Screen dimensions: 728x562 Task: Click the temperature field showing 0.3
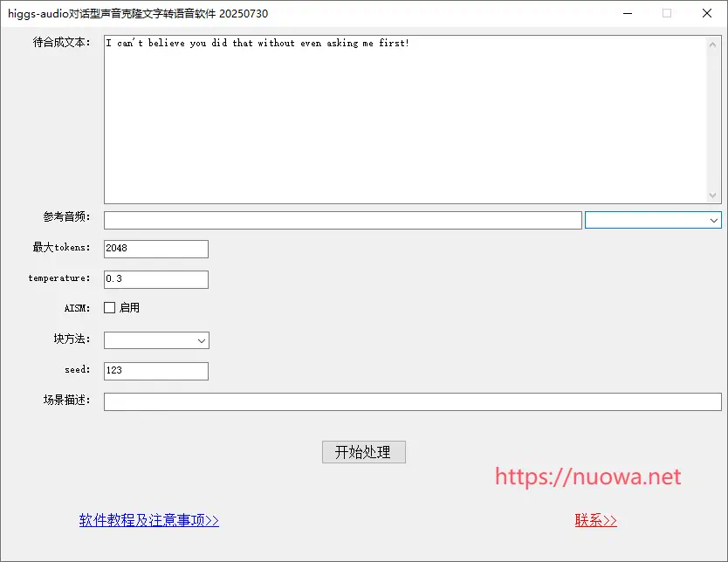click(x=155, y=279)
